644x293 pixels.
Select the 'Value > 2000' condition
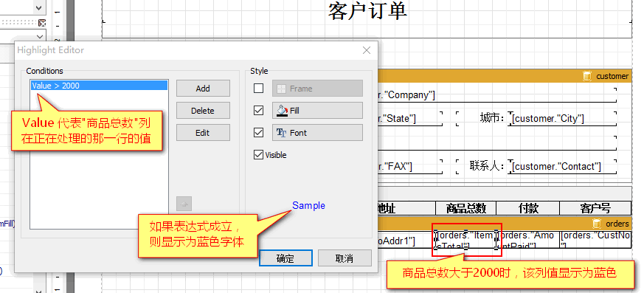[x=99, y=86]
